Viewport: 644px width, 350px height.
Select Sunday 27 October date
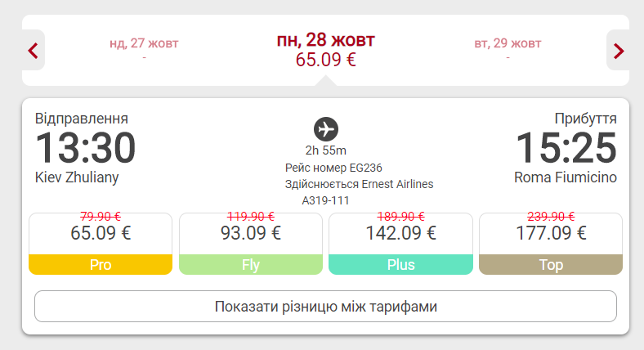[144, 49]
